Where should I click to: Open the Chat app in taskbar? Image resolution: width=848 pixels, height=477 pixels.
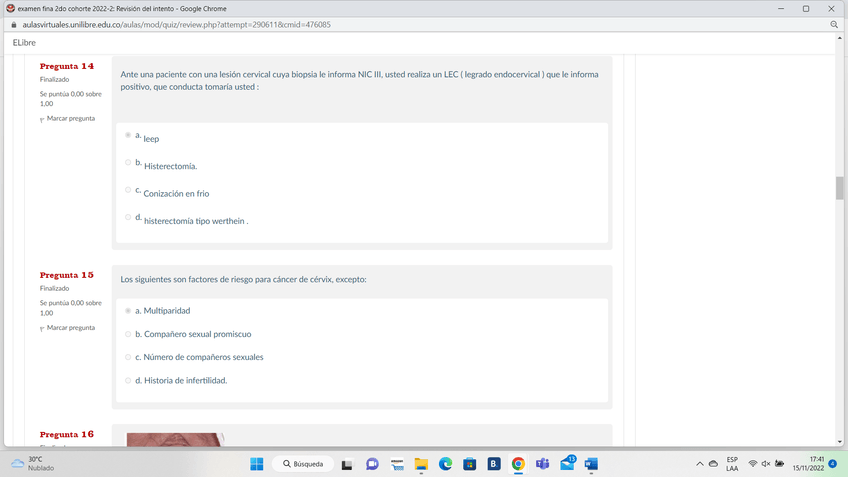(x=372, y=464)
